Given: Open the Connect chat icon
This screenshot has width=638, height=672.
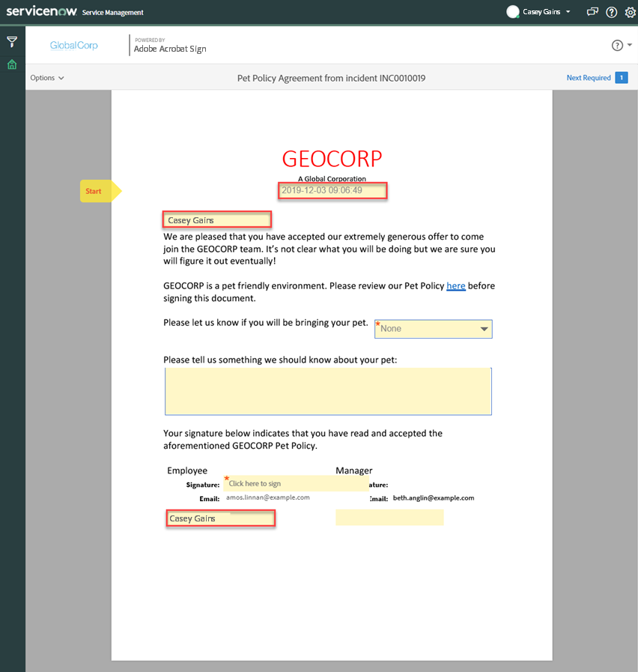Looking at the screenshot, I should click(x=591, y=12).
